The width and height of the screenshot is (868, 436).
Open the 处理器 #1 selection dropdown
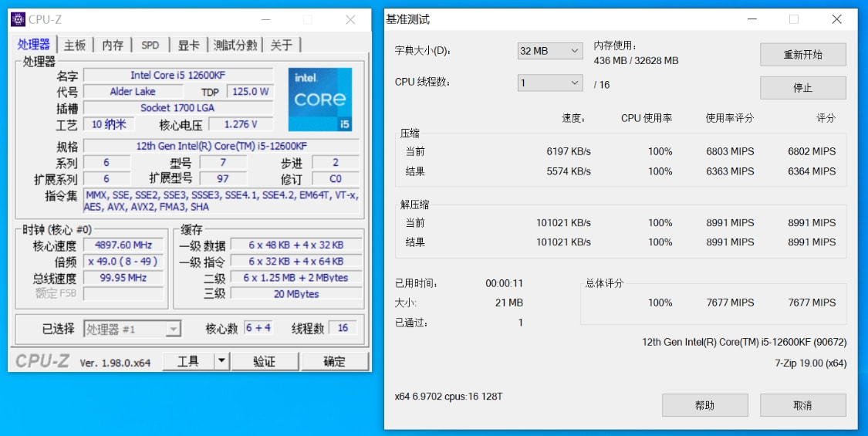click(132, 329)
